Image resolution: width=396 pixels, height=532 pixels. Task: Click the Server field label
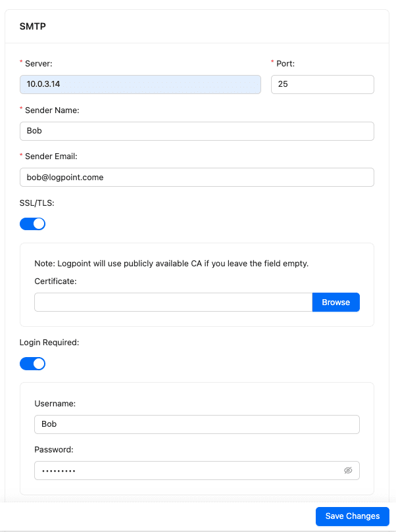coord(38,64)
